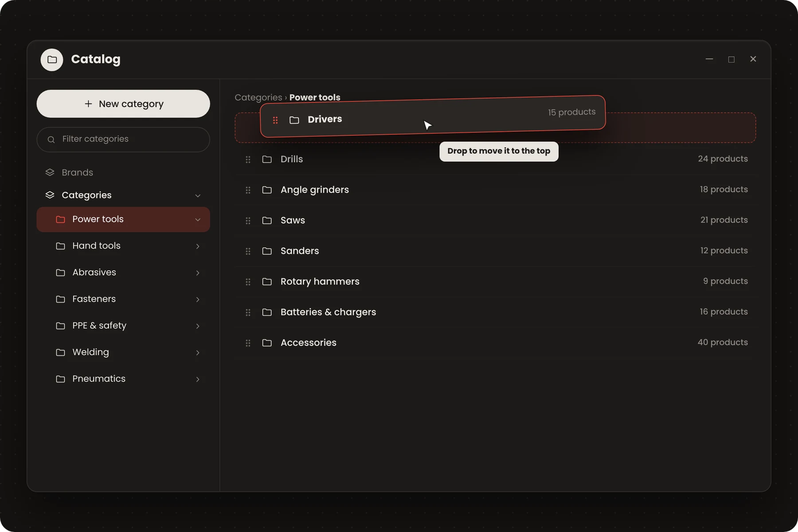The image size is (798, 532).
Task: Expand the Hand tools chevron
Action: point(198,246)
